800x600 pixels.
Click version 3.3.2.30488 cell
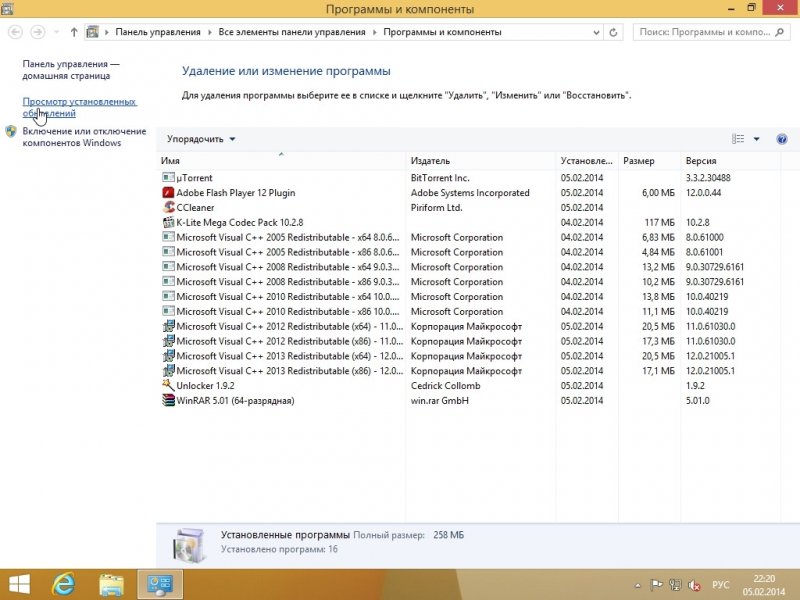708,178
